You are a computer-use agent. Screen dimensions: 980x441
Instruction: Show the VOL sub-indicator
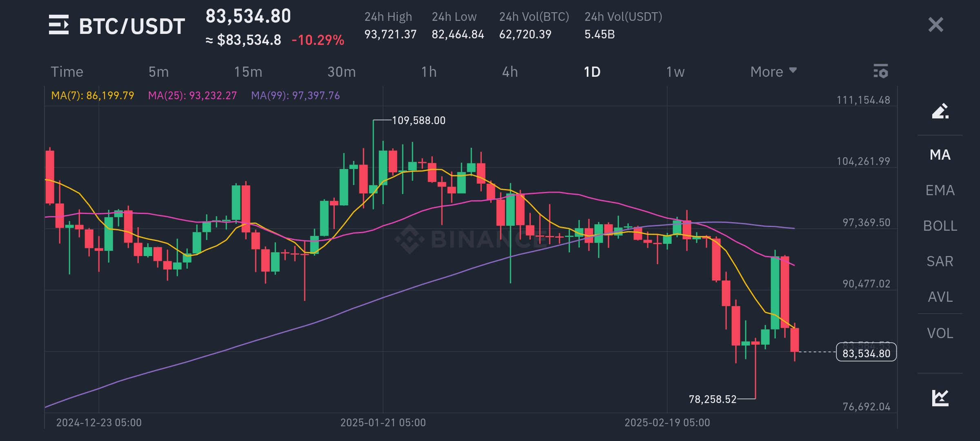click(x=940, y=333)
